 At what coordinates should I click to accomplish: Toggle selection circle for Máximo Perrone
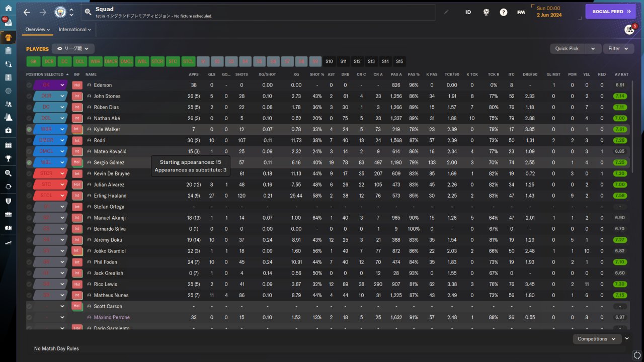point(29,317)
